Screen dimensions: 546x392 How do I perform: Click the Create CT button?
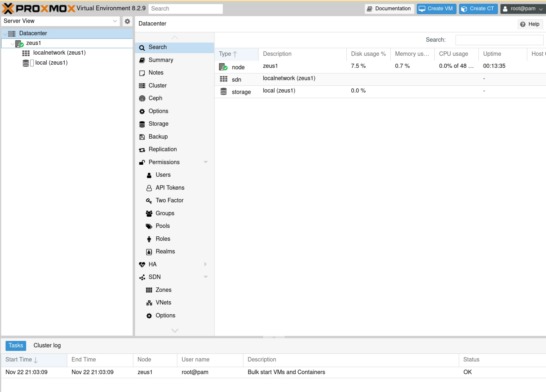(478, 9)
